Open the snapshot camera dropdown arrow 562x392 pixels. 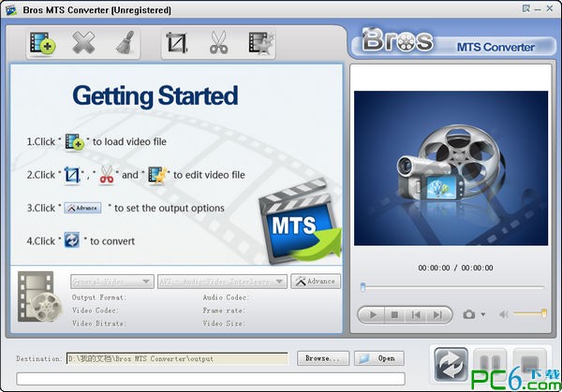(483, 315)
